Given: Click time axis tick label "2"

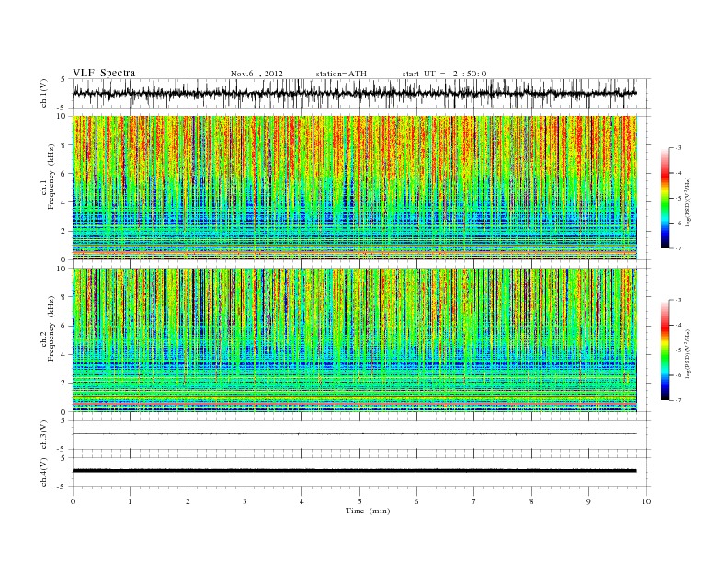Looking at the screenshot, I should [x=188, y=501].
